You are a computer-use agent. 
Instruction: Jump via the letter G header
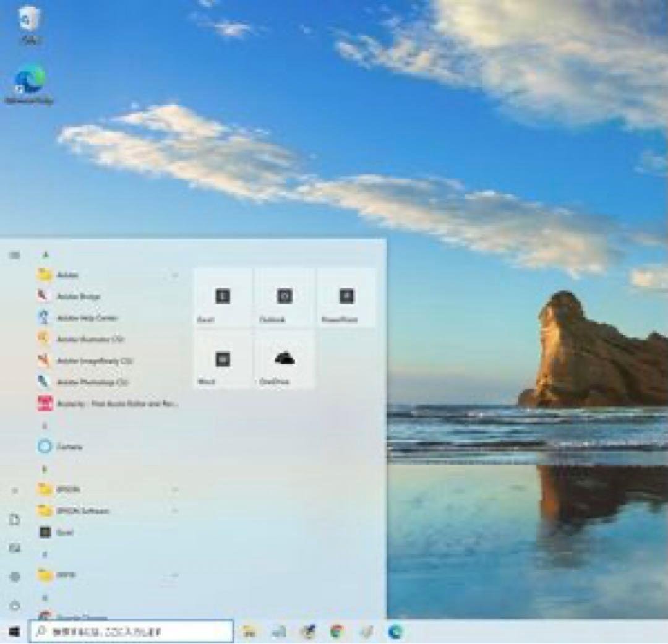point(45,598)
